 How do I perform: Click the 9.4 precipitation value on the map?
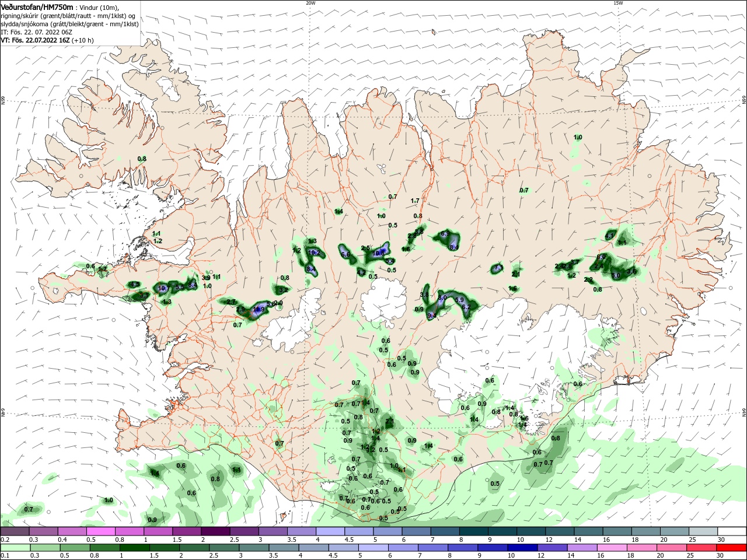click(x=432, y=316)
